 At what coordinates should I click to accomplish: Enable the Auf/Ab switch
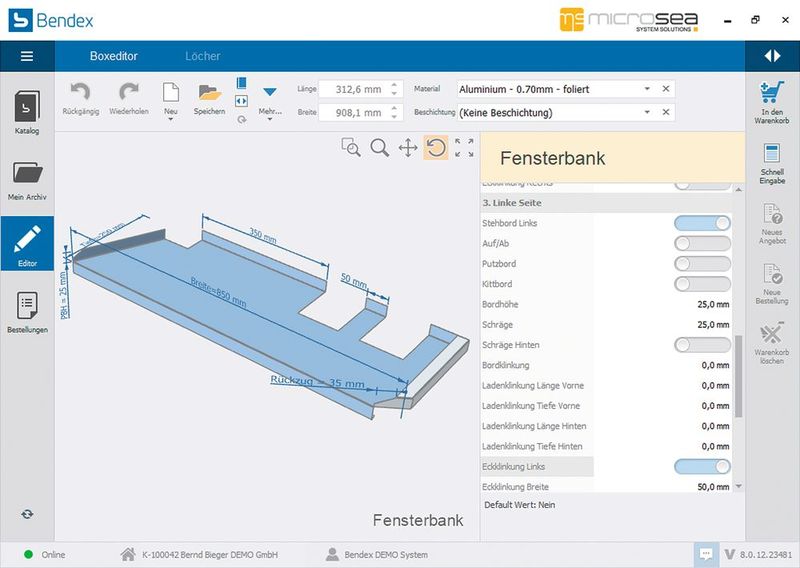pyautogui.click(x=702, y=243)
